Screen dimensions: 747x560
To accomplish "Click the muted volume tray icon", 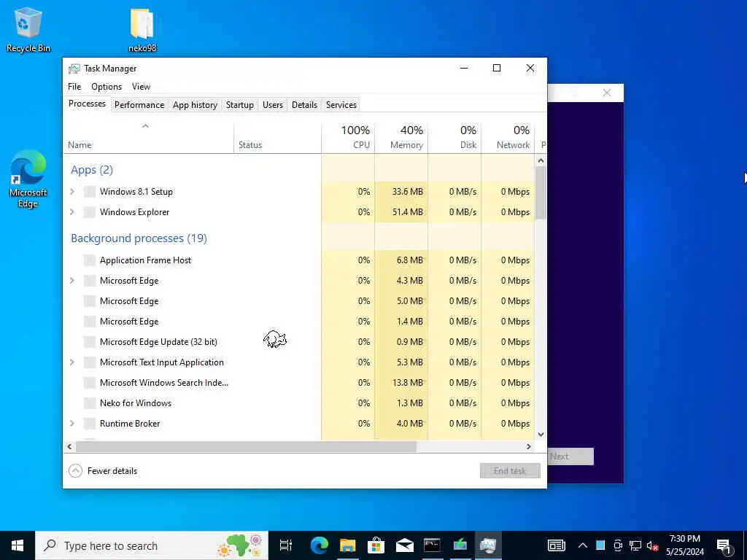I will (x=652, y=545).
